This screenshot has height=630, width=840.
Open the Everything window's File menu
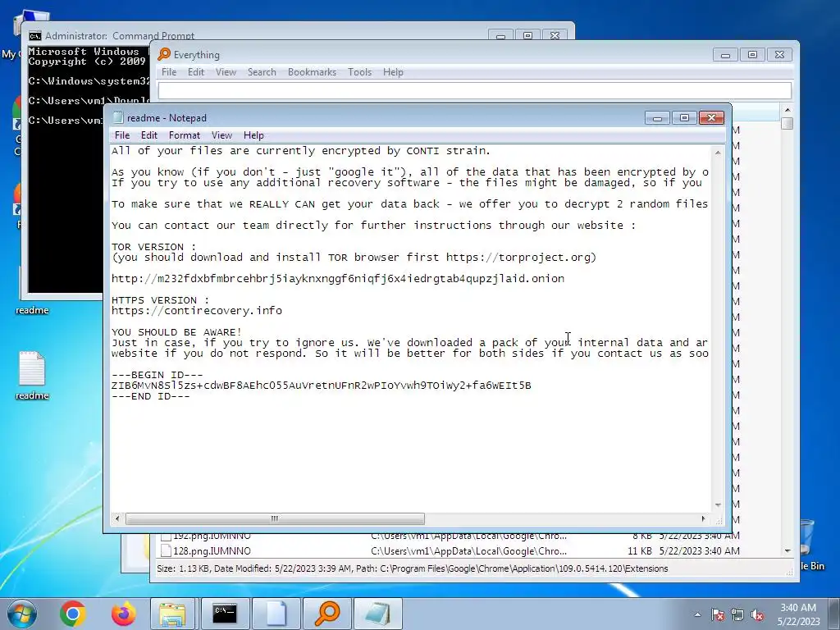pos(169,72)
